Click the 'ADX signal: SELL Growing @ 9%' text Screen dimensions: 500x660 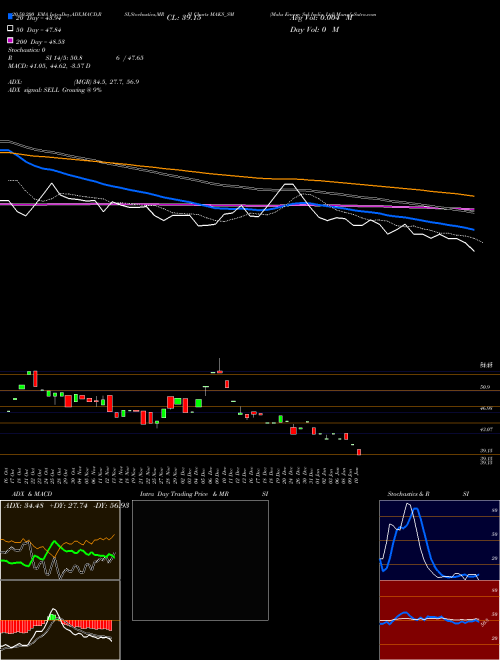pyautogui.click(x=55, y=90)
